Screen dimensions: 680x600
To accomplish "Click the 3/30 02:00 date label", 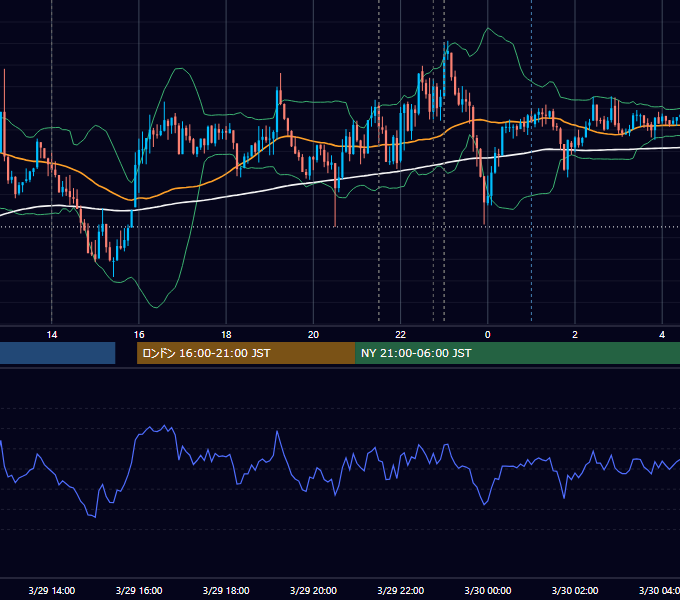I will (575, 590).
